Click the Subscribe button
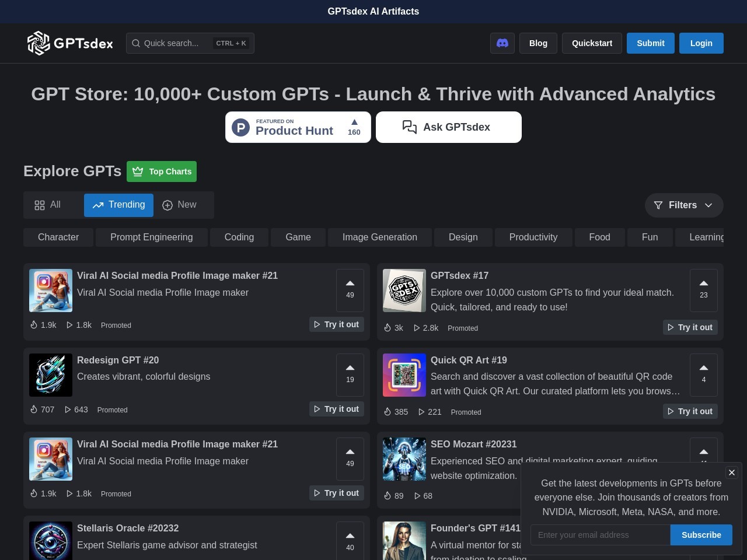Viewport: 747px width, 560px height. (x=701, y=535)
